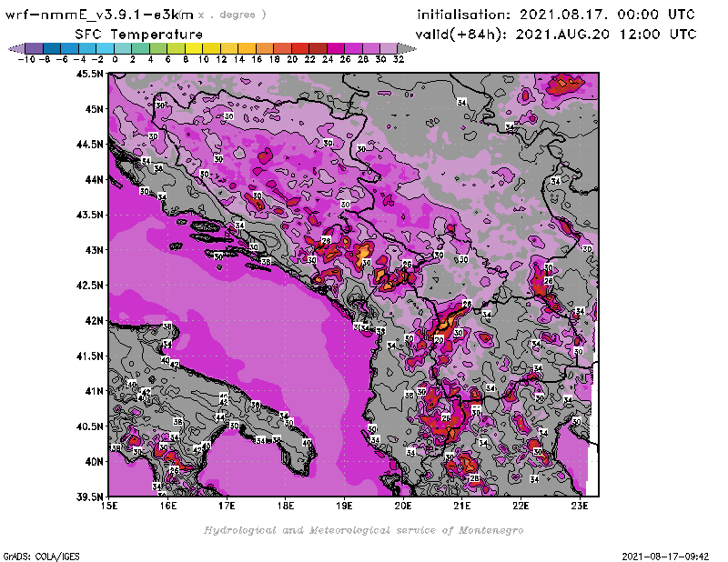Click the right arrow end of color bar
This screenshot has height=562, width=728.
[405, 47]
